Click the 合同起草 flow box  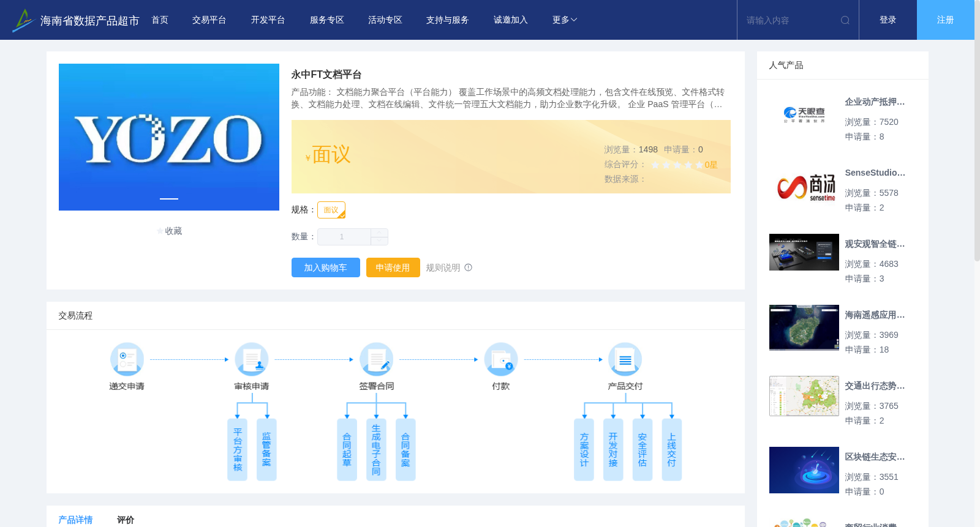tap(347, 450)
